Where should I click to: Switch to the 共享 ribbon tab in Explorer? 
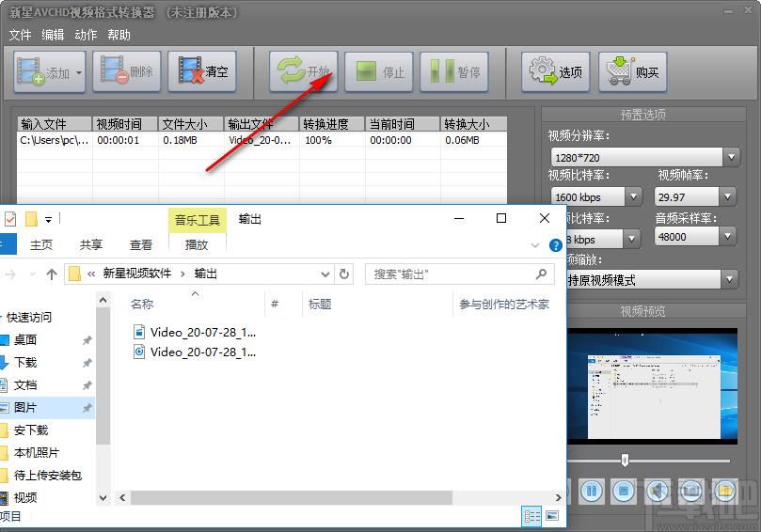click(90, 245)
